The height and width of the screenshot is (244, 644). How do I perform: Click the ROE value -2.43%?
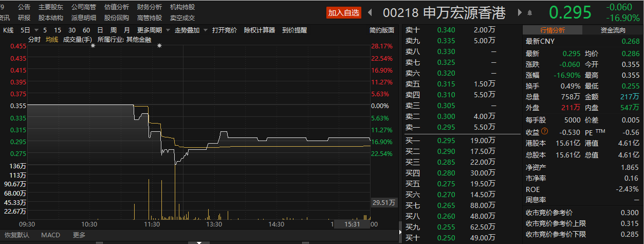click(629, 189)
